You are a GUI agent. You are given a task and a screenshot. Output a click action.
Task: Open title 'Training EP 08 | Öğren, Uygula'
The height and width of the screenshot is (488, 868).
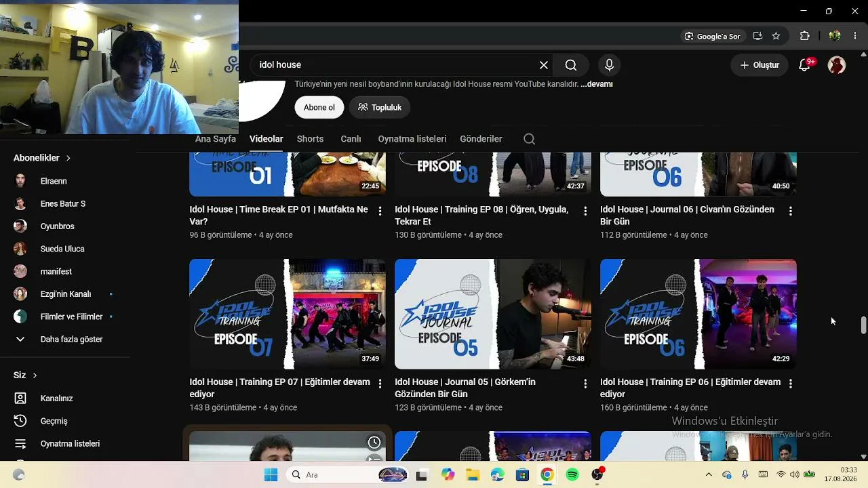[x=481, y=216]
